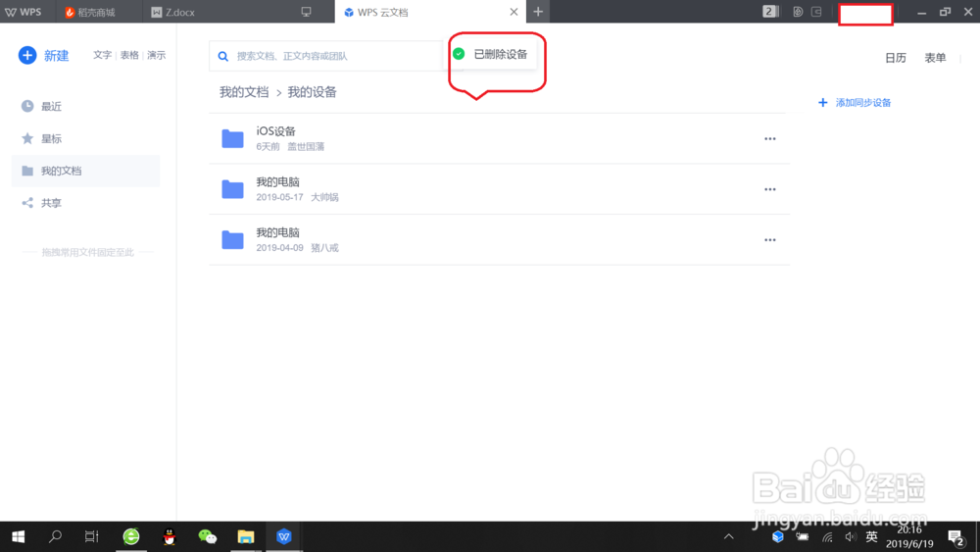The height and width of the screenshot is (552, 980).
Task: Click 我的设备 breadcrumb item
Action: 312,92
